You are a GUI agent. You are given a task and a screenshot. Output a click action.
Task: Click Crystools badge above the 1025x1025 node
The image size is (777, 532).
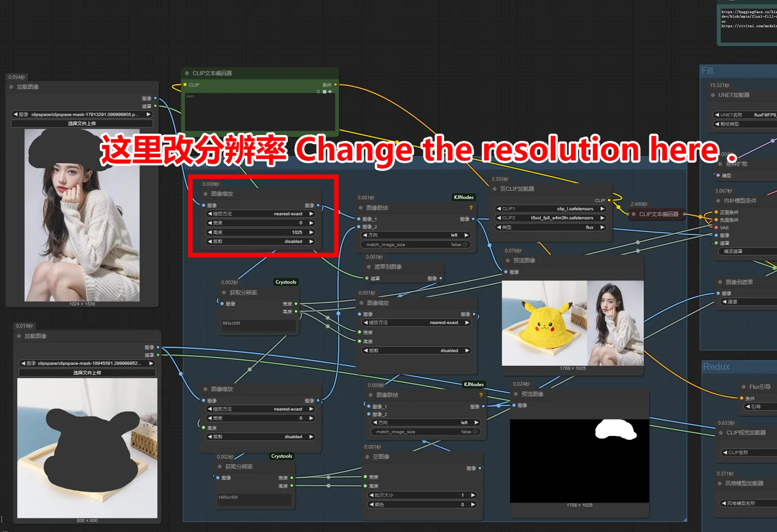(x=282, y=456)
